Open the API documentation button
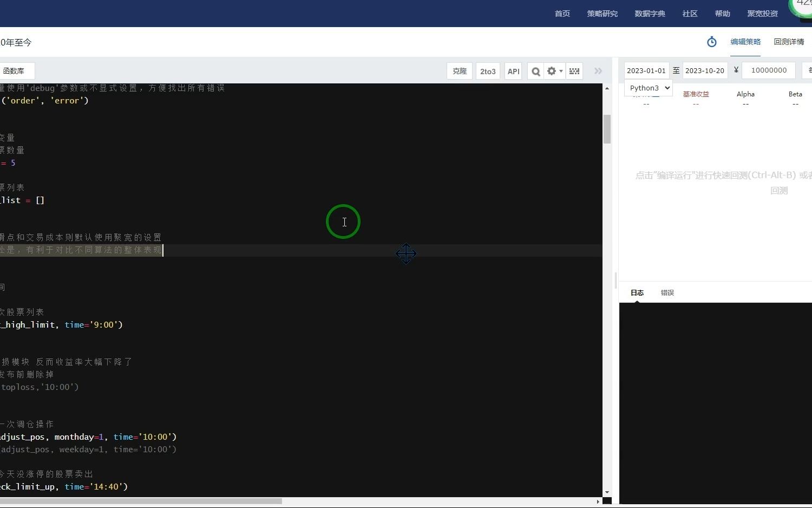The width and height of the screenshot is (812, 508). 513,71
